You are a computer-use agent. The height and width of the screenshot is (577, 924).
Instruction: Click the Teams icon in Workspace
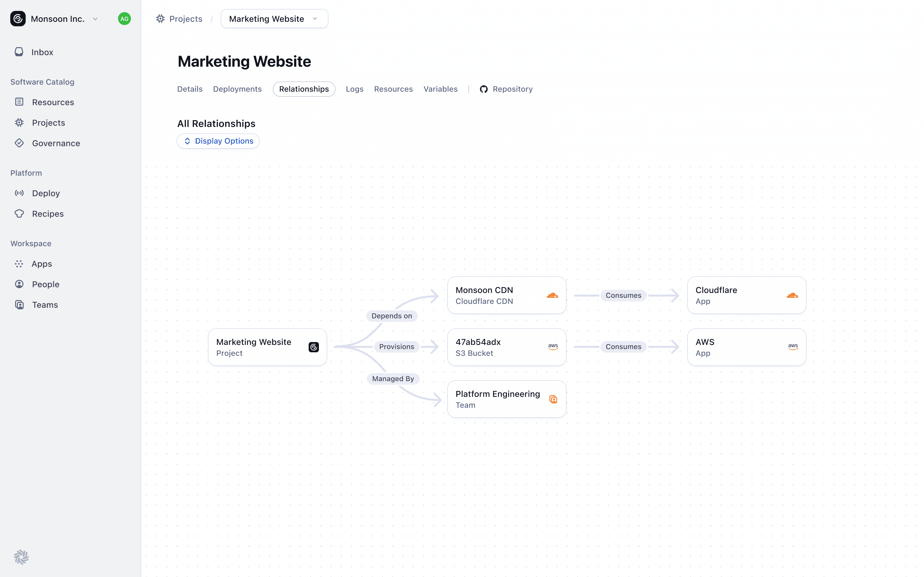(19, 305)
